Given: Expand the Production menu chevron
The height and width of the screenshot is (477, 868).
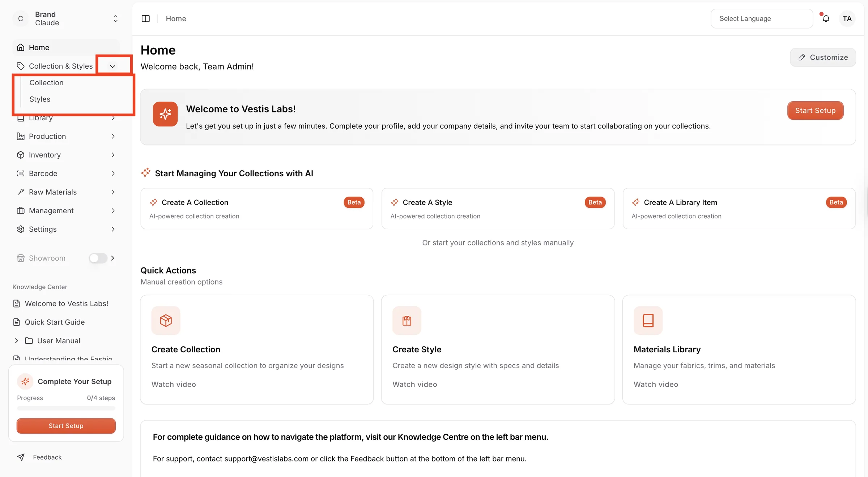Looking at the screenshot, I should (113, 136).
